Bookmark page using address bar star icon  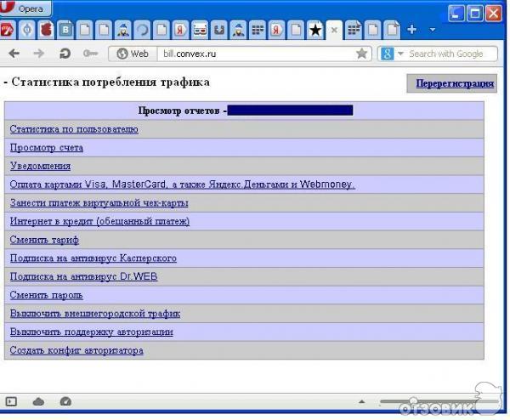tap(362, 54)
